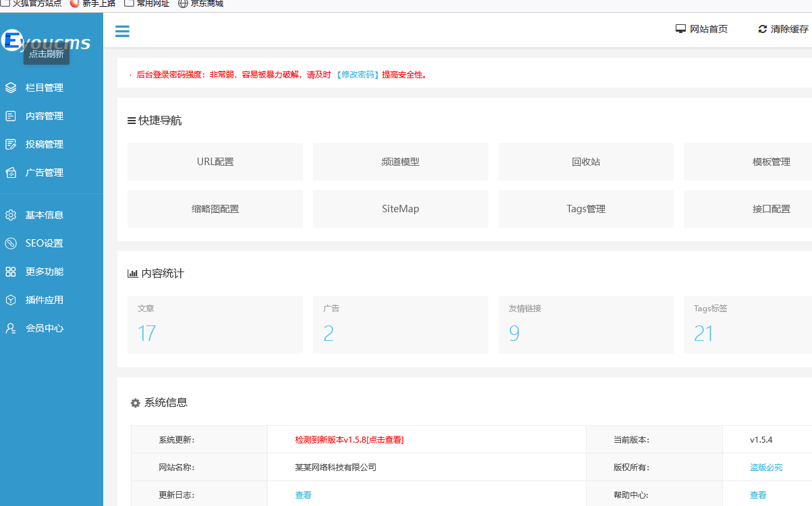This screenshot has width=812, height=506.
Task: Click the hamburger menu toggle icon
Action: (122, 31)
